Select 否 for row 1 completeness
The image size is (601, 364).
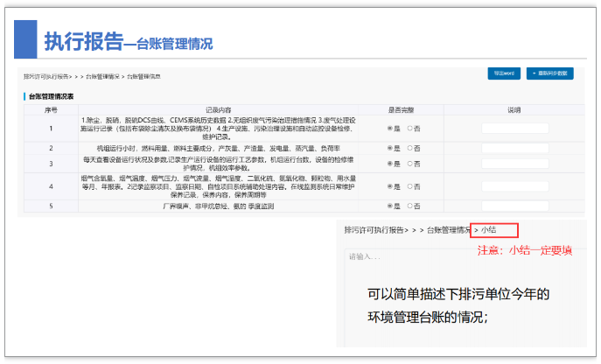tap(409, 129)
